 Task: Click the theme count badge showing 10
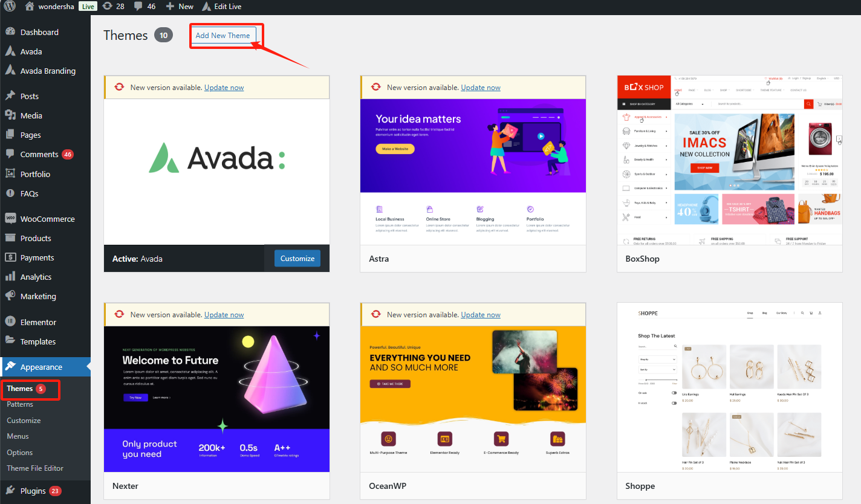(163, 35)
